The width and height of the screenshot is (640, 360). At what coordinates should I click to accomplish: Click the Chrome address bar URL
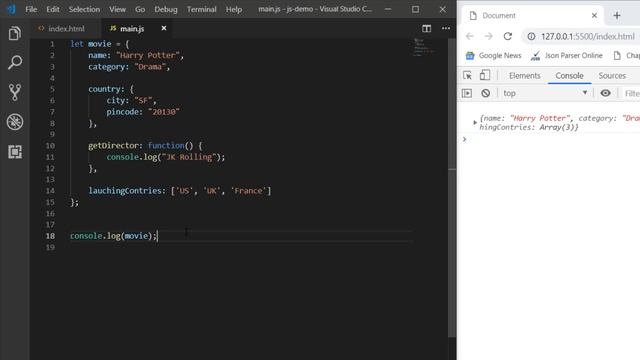tap(588, 36)
